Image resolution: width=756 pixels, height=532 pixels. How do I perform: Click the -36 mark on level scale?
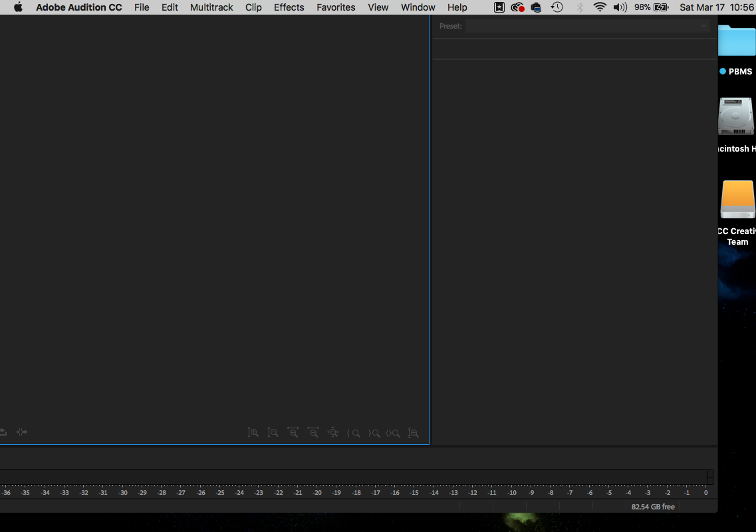(x=6, y=493)
